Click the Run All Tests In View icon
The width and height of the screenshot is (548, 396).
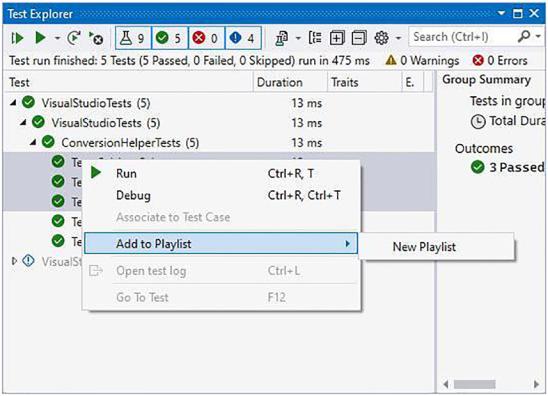coord(17,38)
